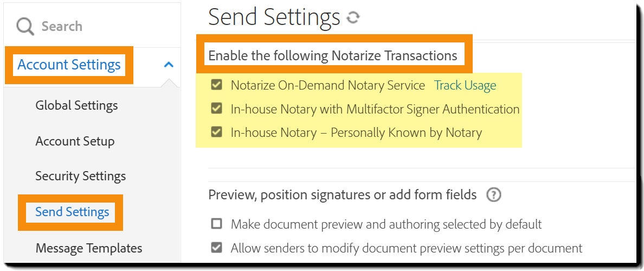Click the refresh icon beside Send Settings
The height and width of the screenshot is (271, 644).
click(353, 18)
